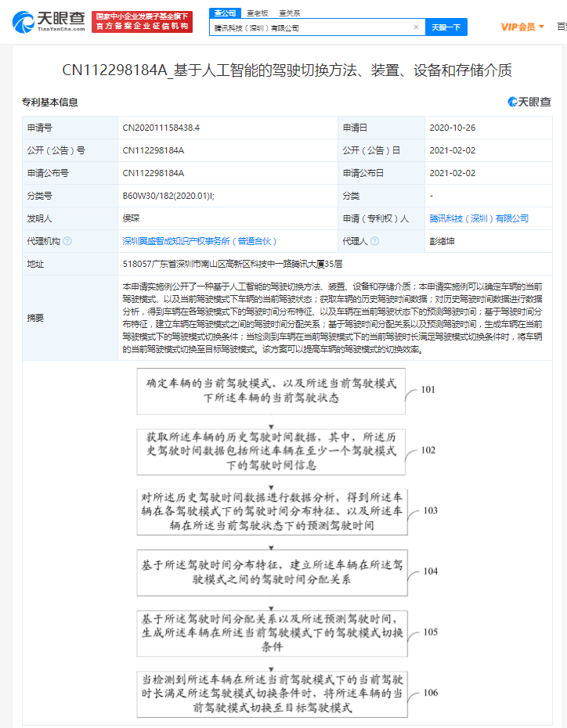567x728 pixels.
Task: Select the 申请公布号 value CN112298184A
Action: tap(153, 173)
